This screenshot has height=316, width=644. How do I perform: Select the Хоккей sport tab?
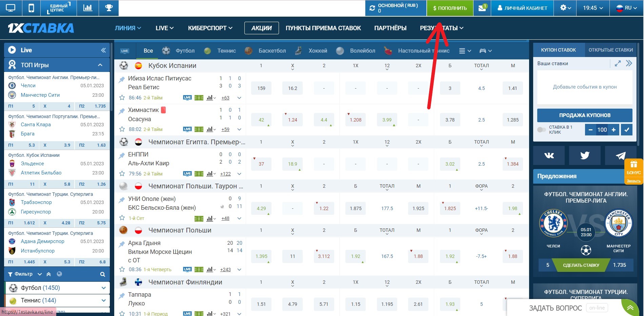(311, 51)
